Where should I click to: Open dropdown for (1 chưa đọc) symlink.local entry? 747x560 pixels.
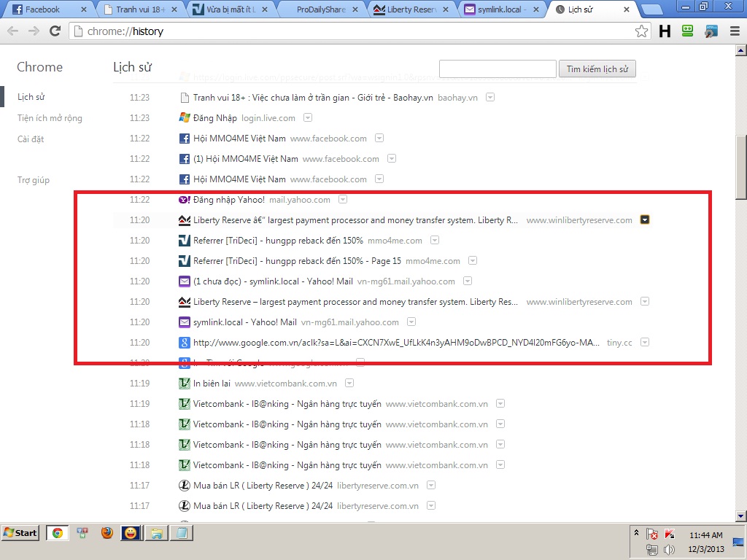468,281
